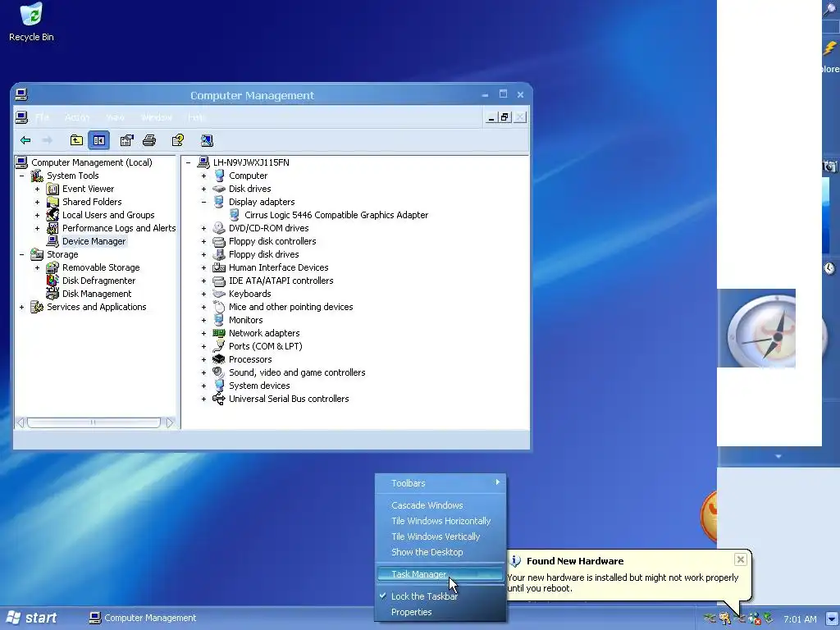
Task: Select Mice and other pointing devices
Action: pos(291,307)
